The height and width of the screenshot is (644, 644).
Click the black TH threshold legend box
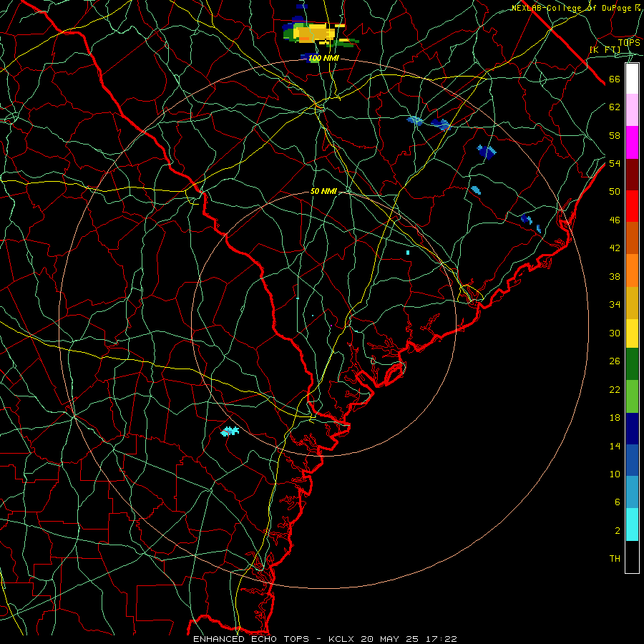click(632, 557)
